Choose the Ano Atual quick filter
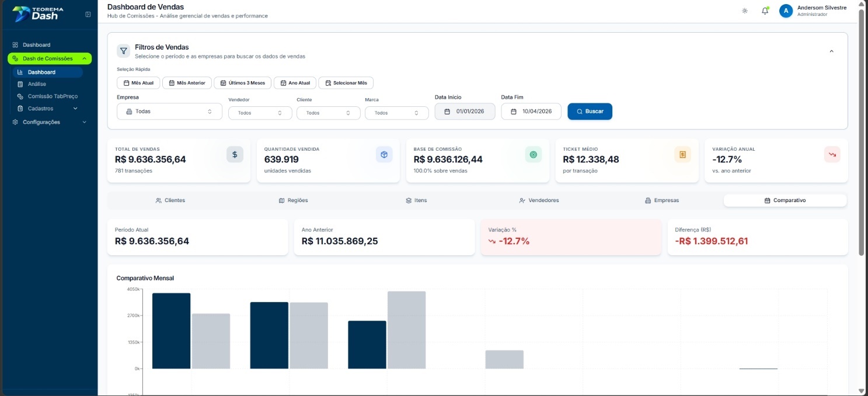Image resolution: width=868 pixels, height=396 pixels. (x=295, y=83)
